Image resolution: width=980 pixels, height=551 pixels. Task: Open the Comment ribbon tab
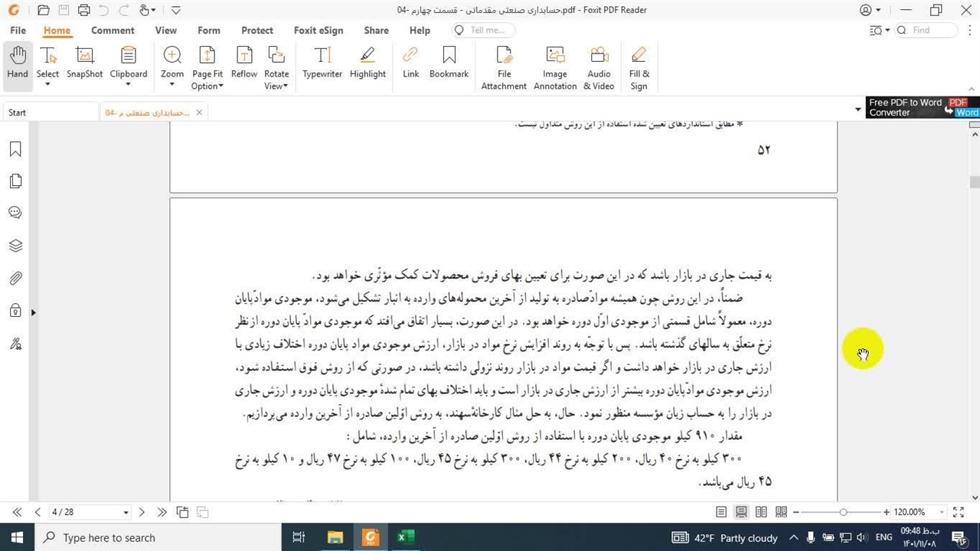click(113, 31)
